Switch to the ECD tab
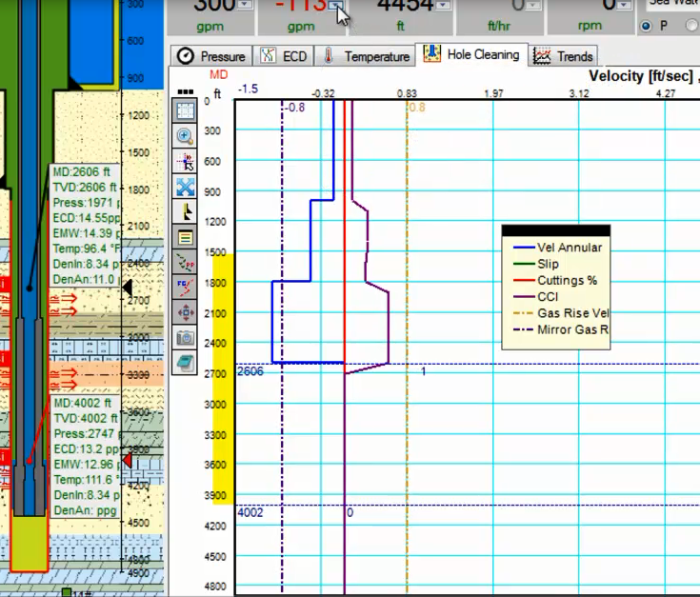 (x=284, y=56)
